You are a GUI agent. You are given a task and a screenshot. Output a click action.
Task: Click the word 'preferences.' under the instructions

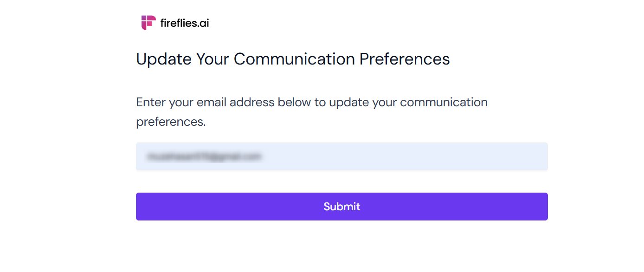[171, 122]
